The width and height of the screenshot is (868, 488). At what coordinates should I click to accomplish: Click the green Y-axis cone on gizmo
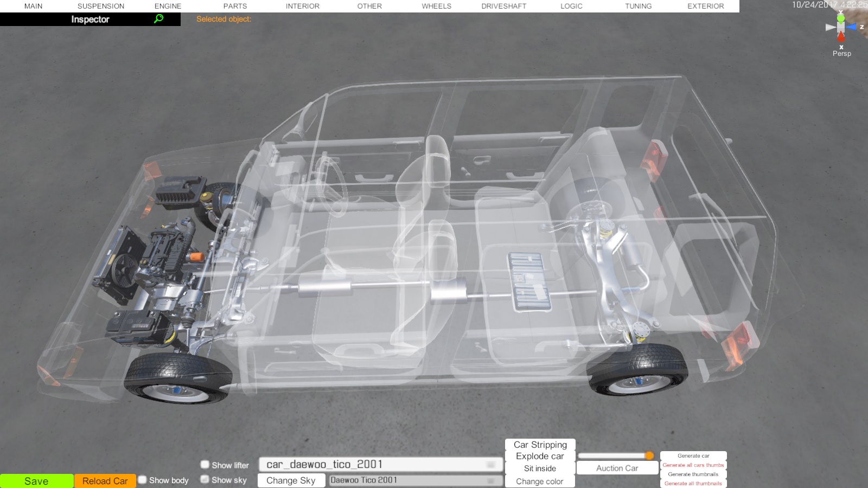(841, 18)
